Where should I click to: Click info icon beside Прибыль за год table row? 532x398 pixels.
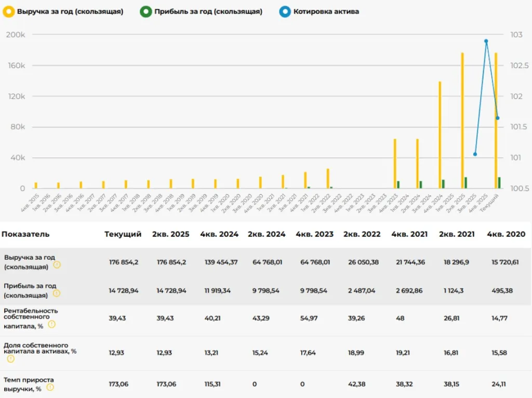(x=56, y=293)
